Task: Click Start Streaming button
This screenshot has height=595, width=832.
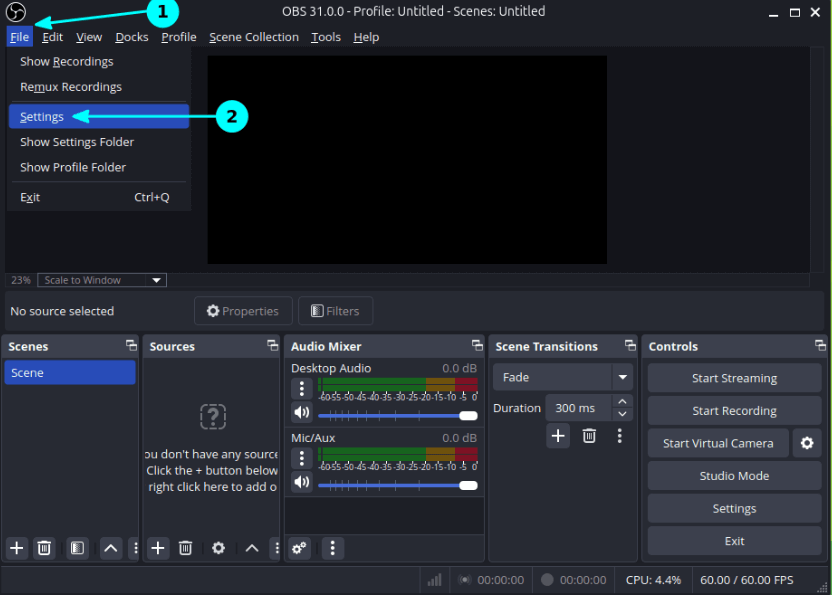Action: click(x=734, y=378)
